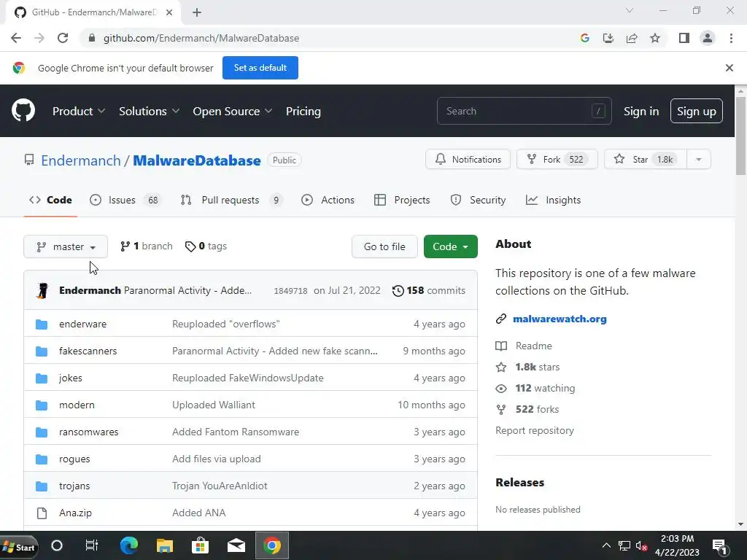This screenshot has height=560, width=747.
Task: Open the Mail app from taskbar
Action: [236, 545]
